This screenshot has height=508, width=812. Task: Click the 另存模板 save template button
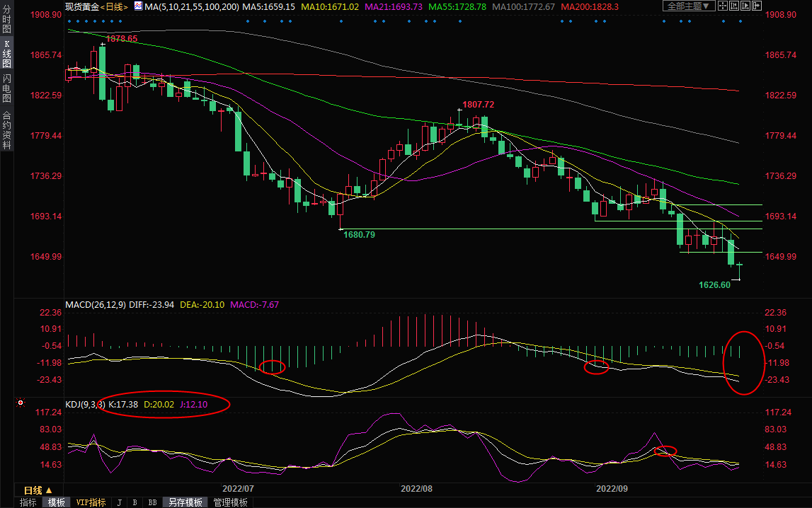pyautogui.click(x=185, y=502)
